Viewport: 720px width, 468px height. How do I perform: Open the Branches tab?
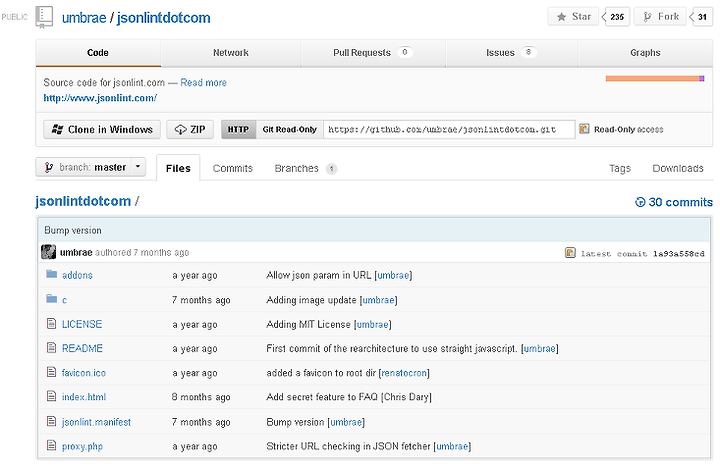[x=305, y=169]
